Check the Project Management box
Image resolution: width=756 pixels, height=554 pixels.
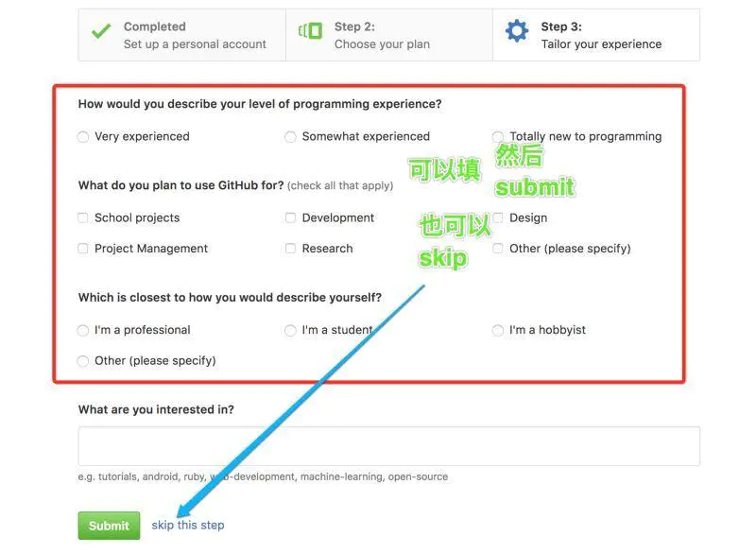point(83,249)
